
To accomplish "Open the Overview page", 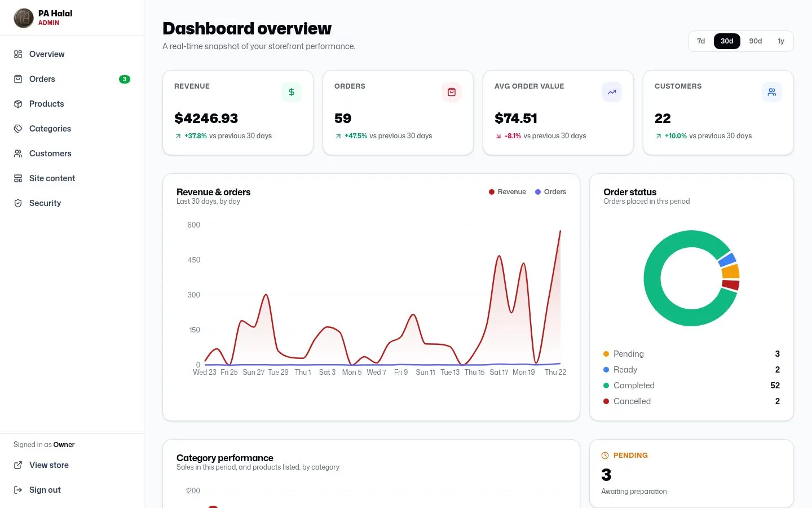I will pyautogui.click(x=72, y=54).
